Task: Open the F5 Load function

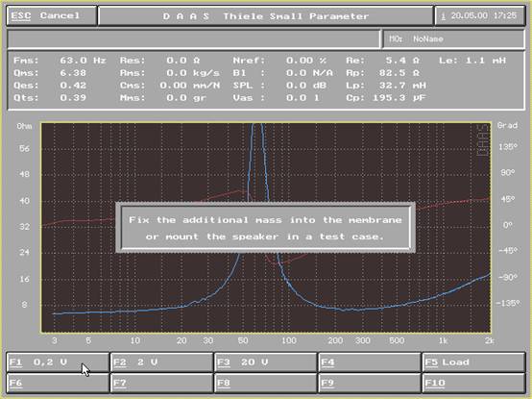Action: click(473, 362)
